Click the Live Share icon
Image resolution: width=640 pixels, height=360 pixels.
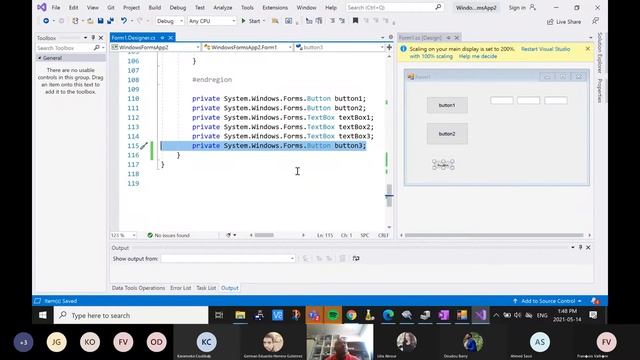[x=550, y=22]
